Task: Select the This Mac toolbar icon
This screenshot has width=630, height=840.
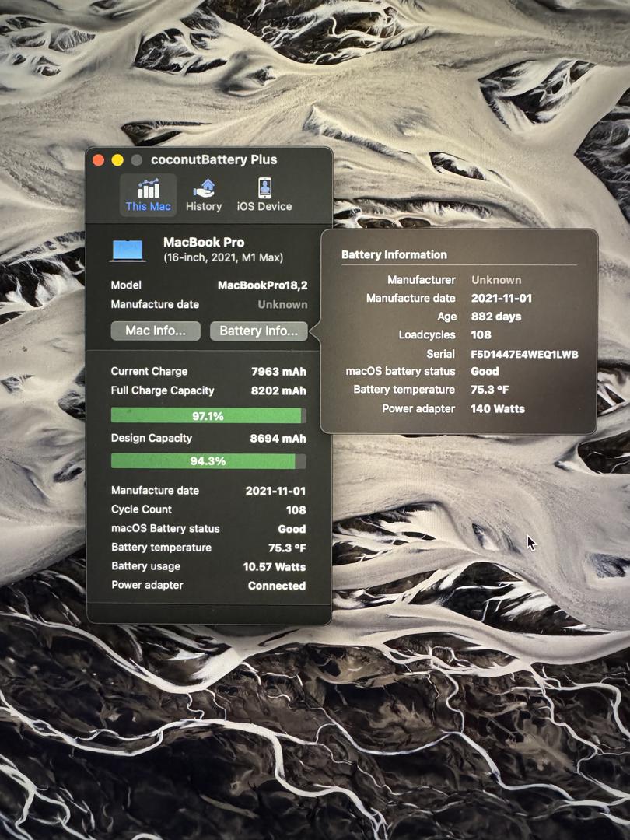Action: coord(148,194)
